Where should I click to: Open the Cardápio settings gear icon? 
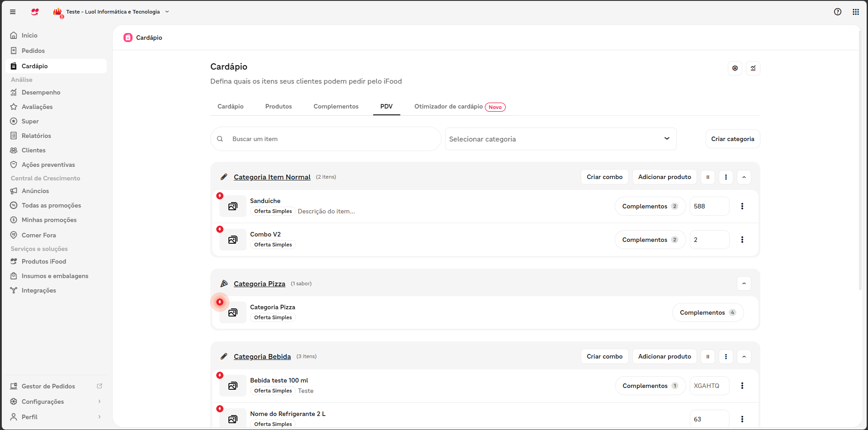coord(735,68)
